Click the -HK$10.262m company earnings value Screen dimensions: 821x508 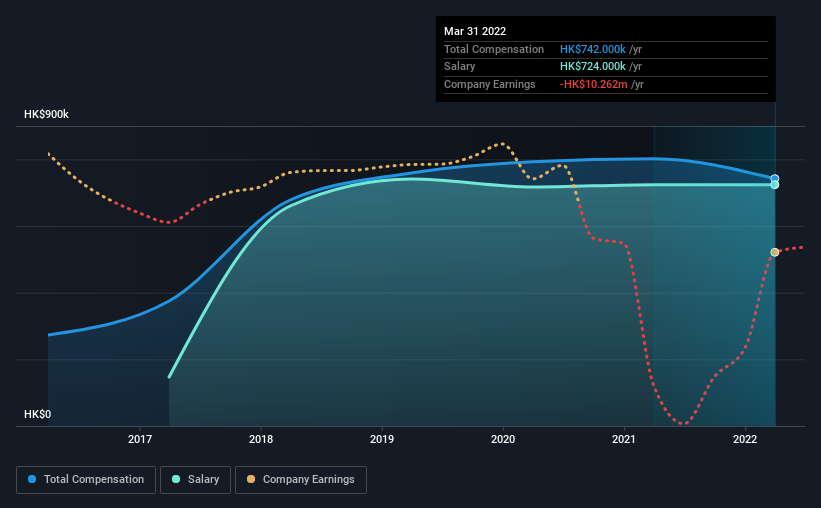(x=594, y=84)
